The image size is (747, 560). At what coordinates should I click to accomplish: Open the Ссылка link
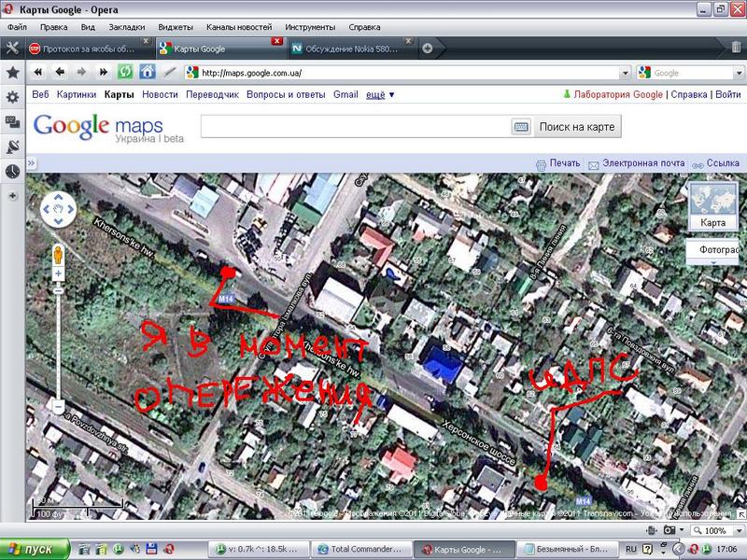point(723,163)
